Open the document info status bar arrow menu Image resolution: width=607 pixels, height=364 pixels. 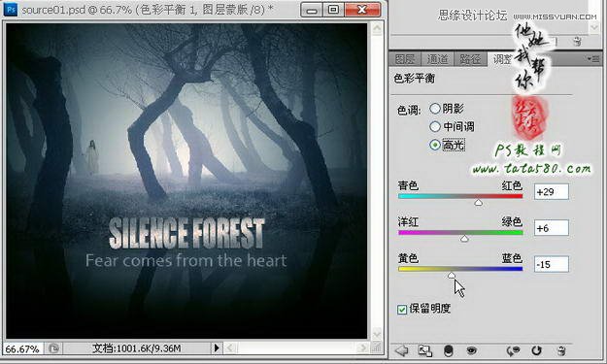(217, 348)
